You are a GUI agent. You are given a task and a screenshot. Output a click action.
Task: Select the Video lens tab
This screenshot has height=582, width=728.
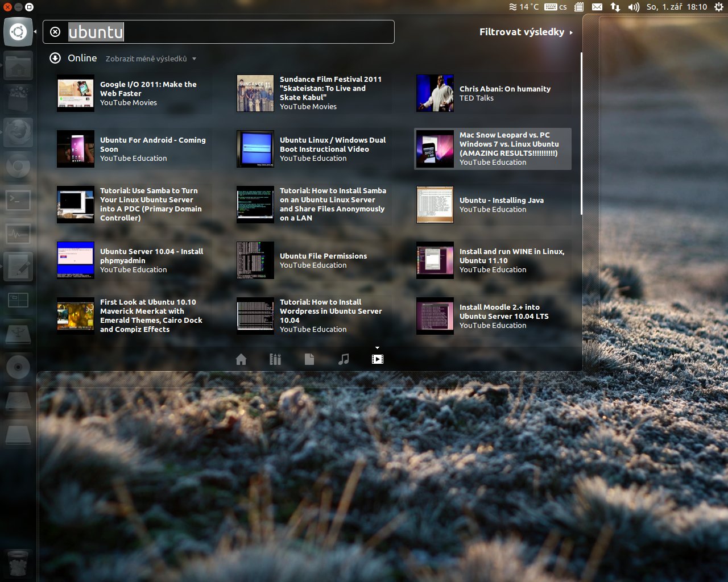[377, 359]
